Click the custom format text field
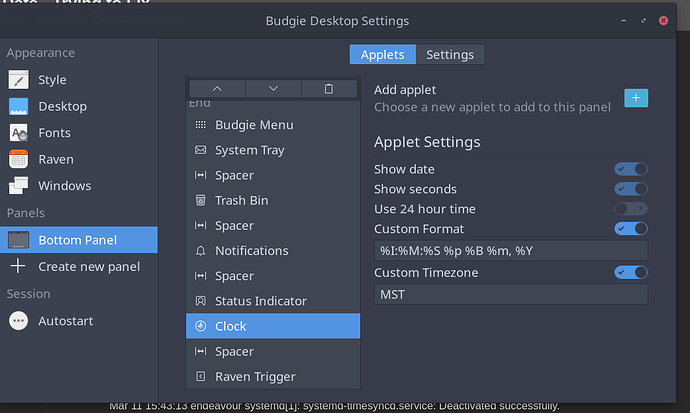This screenshot has width=690, height=413. click(511, 251)
